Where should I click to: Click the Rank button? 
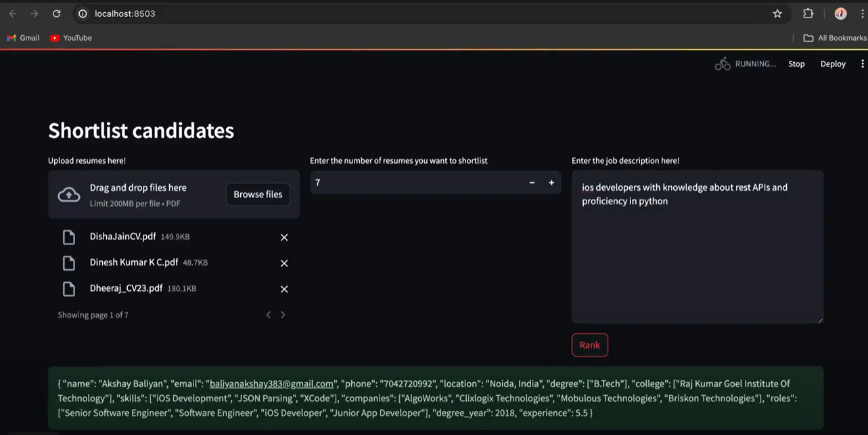pos(590,345)
